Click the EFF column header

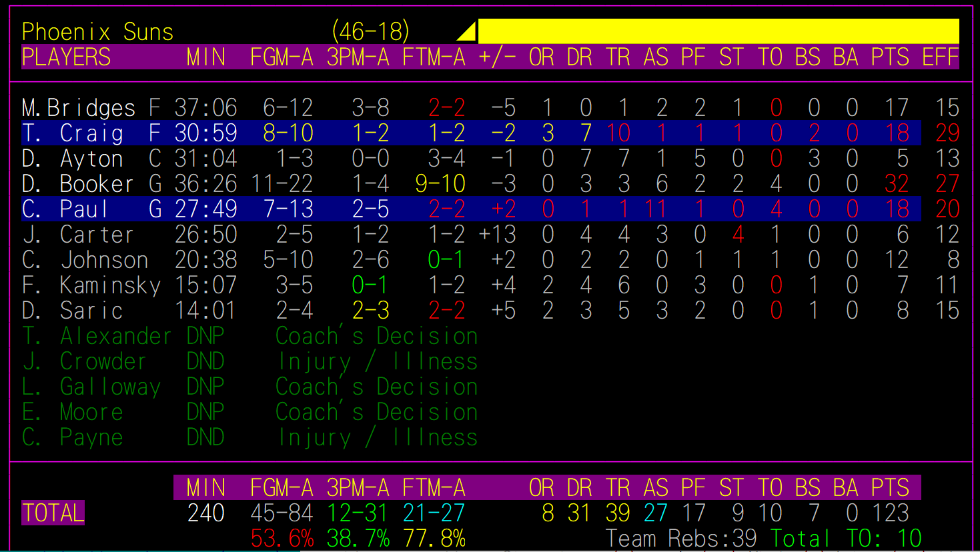[x=941, y=57]
